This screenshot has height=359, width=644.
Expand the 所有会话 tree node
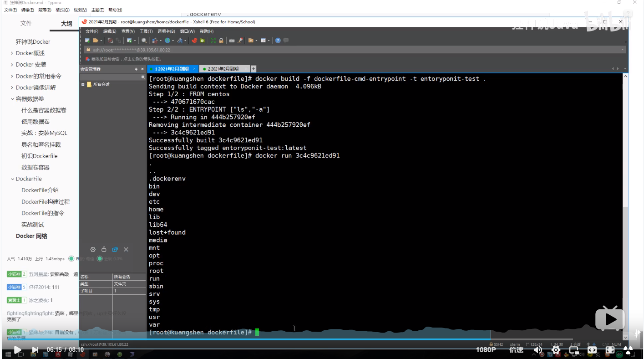point(83,85)
